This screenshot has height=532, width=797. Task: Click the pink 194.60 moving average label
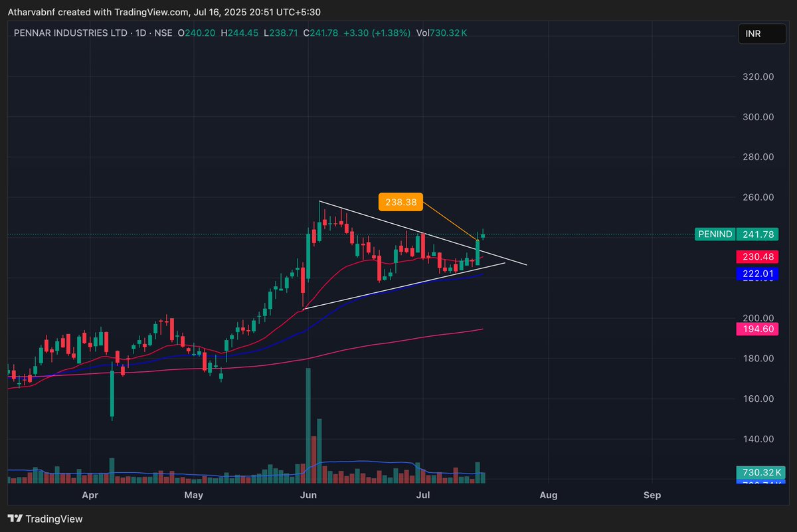tap(757, 329)
